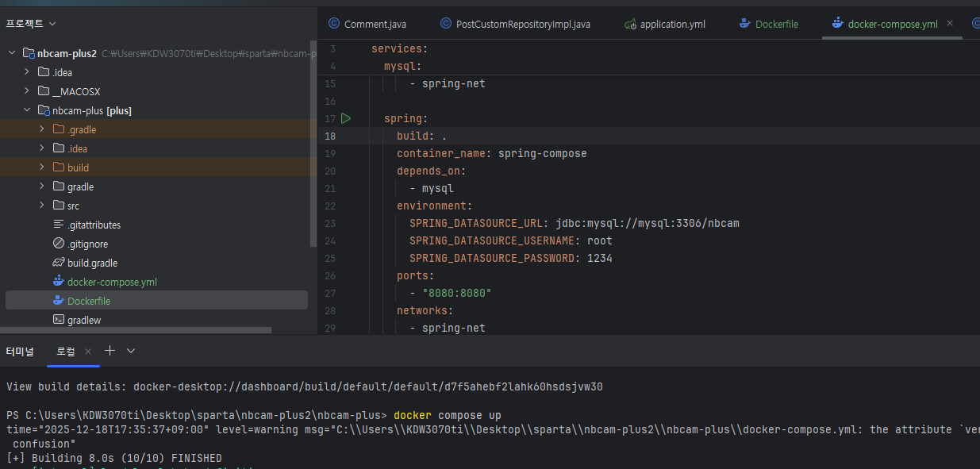This screenshot has width=980, height=469.
Task: Click the __MACOSX folder icon
Action: click(44, 91)
